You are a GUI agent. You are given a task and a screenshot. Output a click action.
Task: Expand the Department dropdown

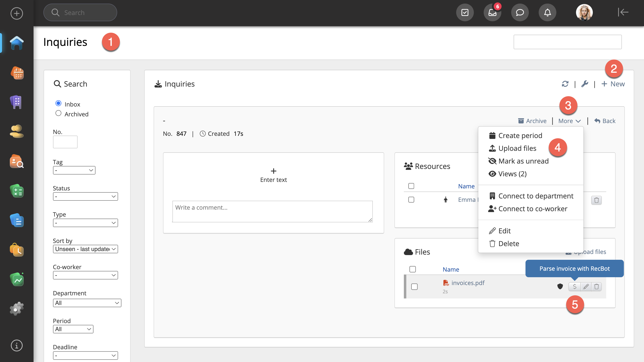pyautogui.click(x=87, y=303)
